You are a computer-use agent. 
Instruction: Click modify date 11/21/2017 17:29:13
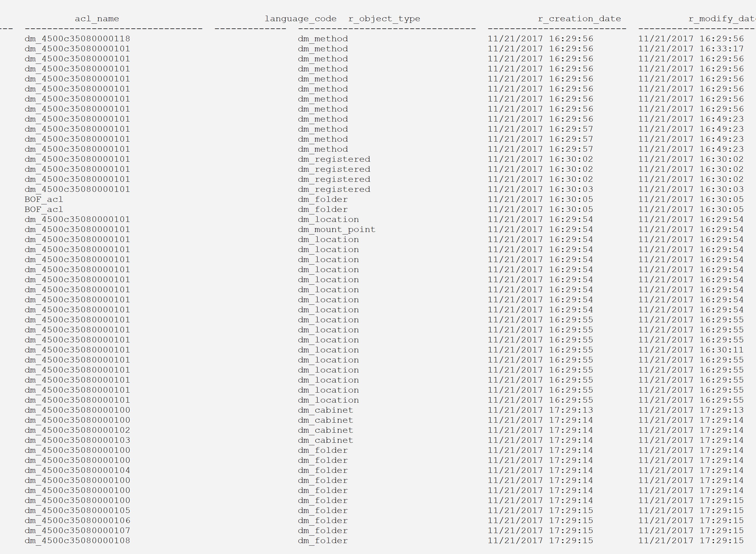pyautogui.click(x=691, y=410)
